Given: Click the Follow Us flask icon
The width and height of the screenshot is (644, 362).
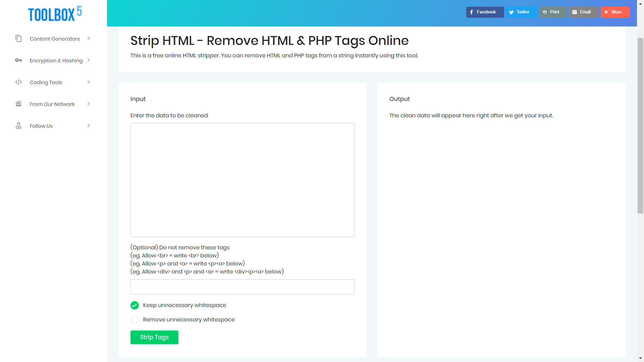Looking at the screenshot, I should click(x=18, y=126).
